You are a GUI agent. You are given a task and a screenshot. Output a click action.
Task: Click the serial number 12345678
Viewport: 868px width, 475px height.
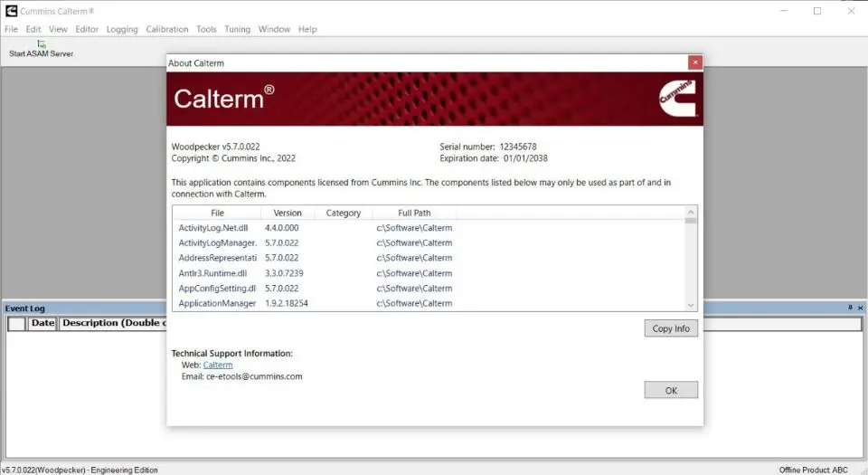coord(518,147)
